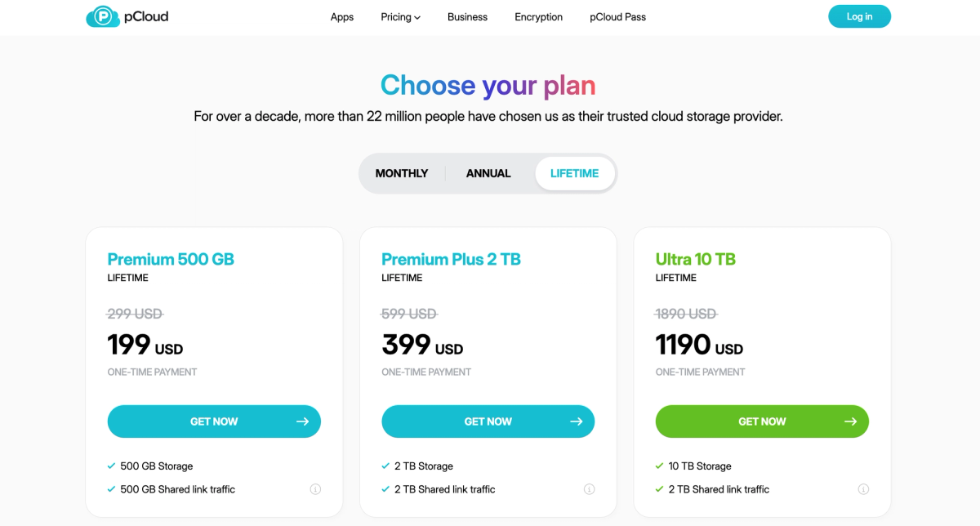
Task: Open the Business page link
Action: point(467,16)
